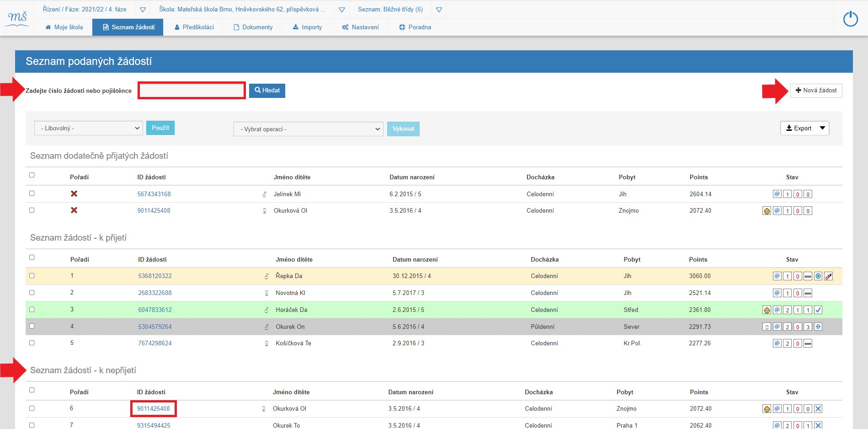Image resolution: width=868 pixels, height=429 pixels.
Task: Tick the select-all checkbox in 'k přijetí' header
Action: pyautogui.click(x=32, y=257)
